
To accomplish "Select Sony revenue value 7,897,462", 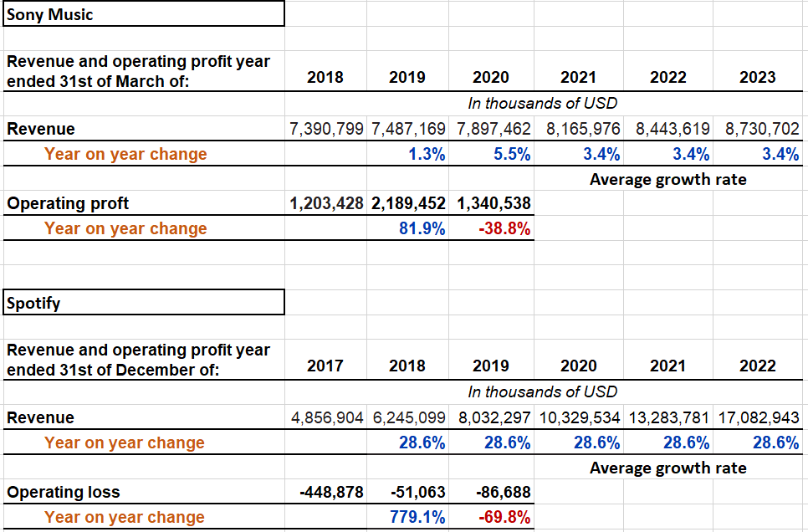I will click(492, 128).
